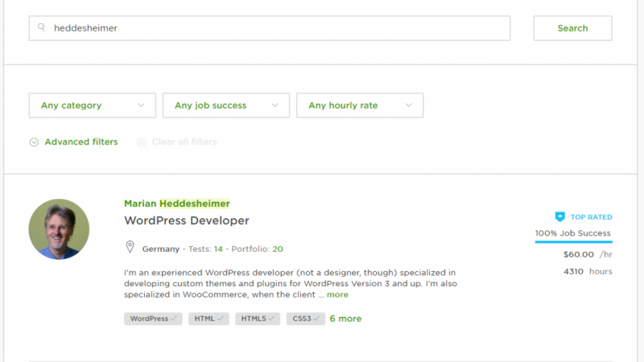The width and height of the screenshot is (644, 362).
Task: Click the Tests count 14
Action: (x=218, y=249)
